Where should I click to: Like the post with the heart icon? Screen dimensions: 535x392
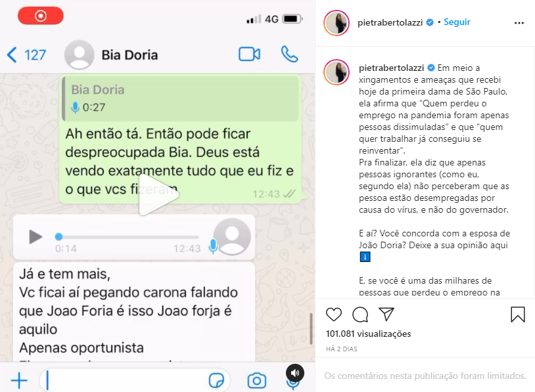[x=334, y=315]
